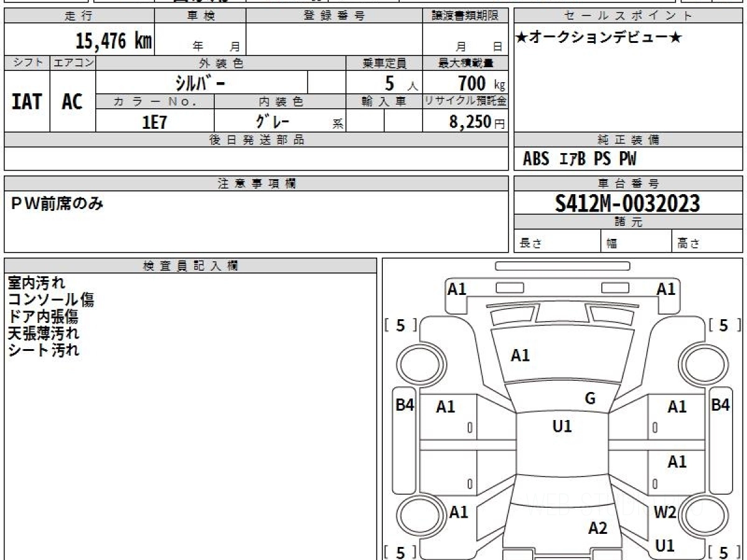The image size is (747, 560).
Task: Select chassis number S412M-0032023
Action: coord(628,203)
